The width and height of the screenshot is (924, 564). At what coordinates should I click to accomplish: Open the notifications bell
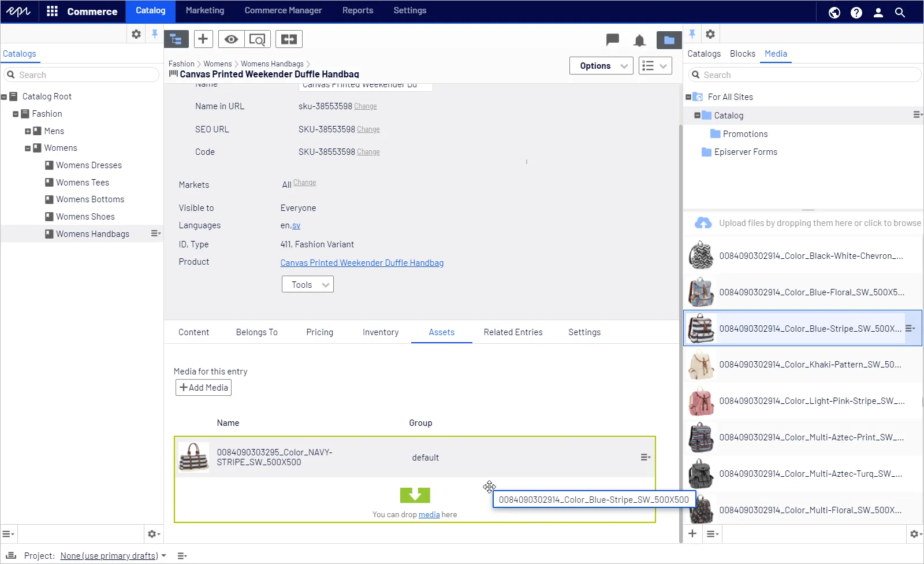point(639,40)
